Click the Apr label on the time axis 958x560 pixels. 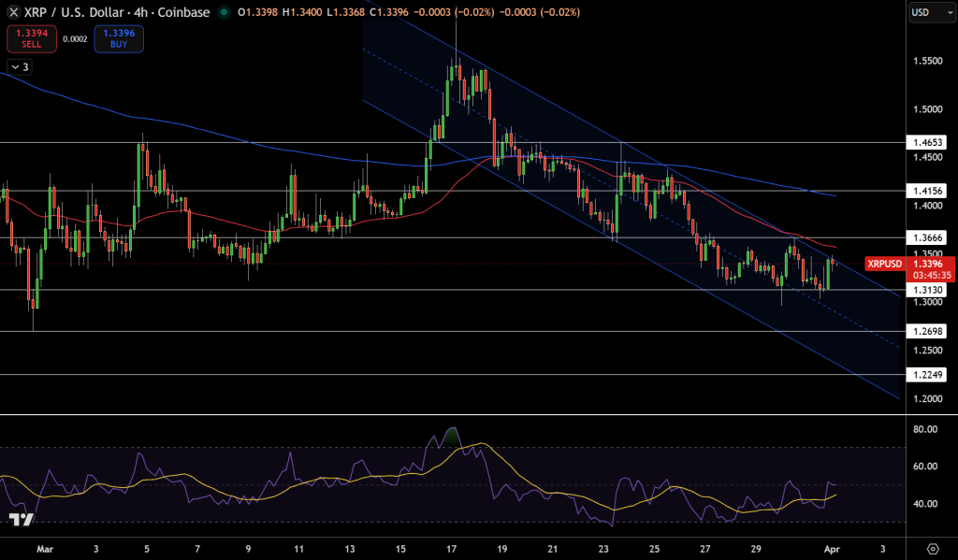[x=831, y=550]
